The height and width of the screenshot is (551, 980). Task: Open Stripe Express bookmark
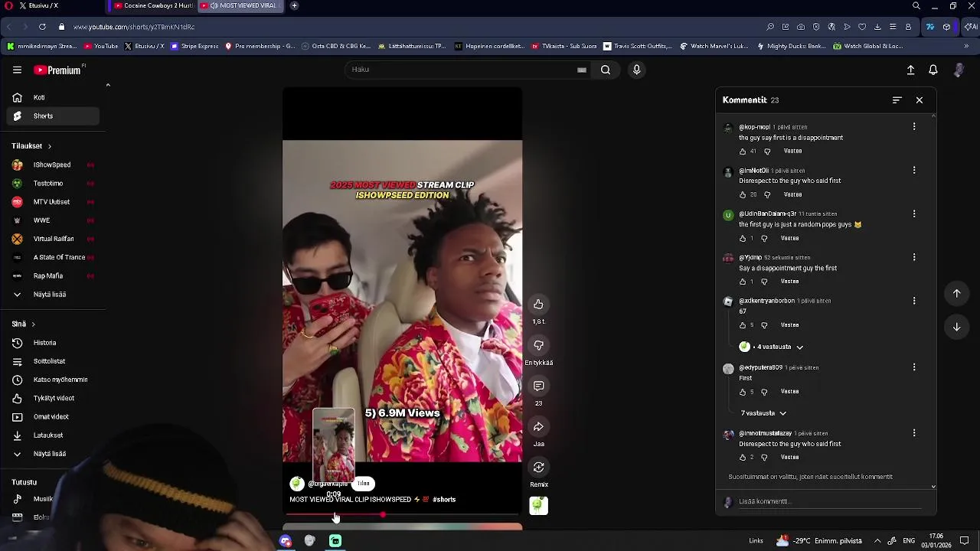194,46
